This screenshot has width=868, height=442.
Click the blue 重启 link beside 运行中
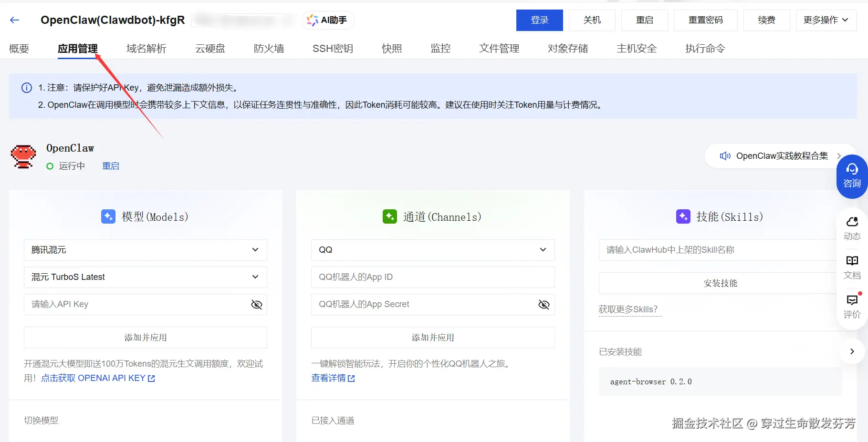[x=111, y=166]
